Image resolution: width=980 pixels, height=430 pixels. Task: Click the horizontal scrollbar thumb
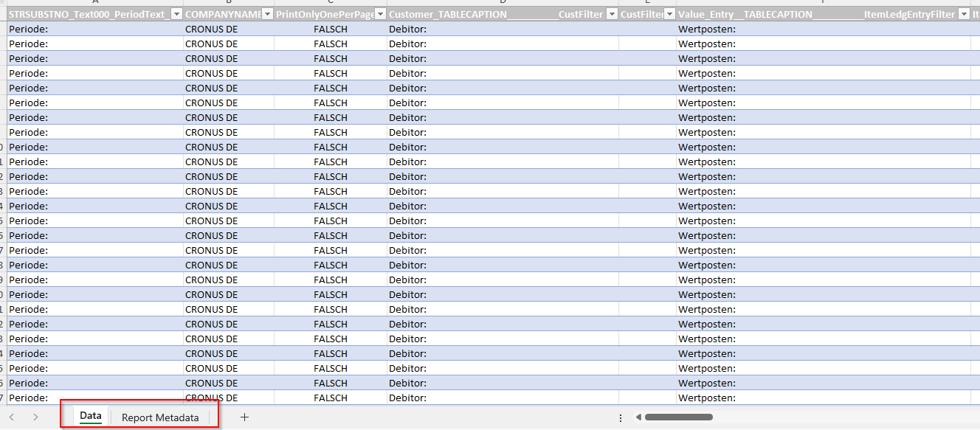[x=679, y=417]
